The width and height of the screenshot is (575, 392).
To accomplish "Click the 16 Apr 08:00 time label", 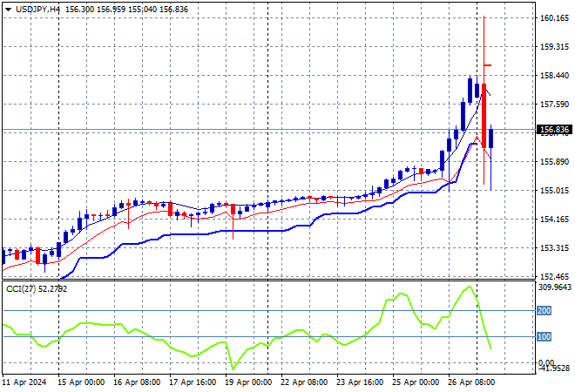I will (x=137, y=382).
